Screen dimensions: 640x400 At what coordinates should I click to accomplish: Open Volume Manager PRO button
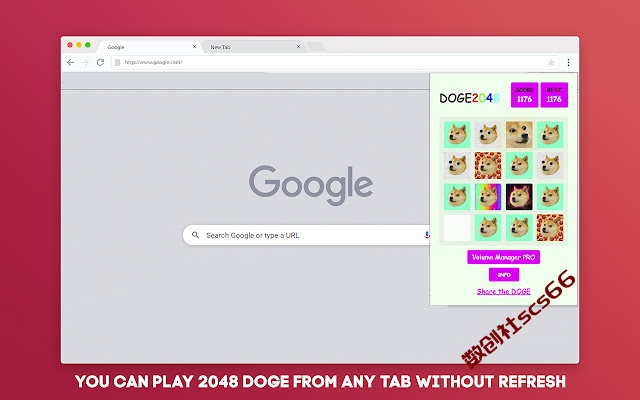pyautogui.click(x=503, y=257)
